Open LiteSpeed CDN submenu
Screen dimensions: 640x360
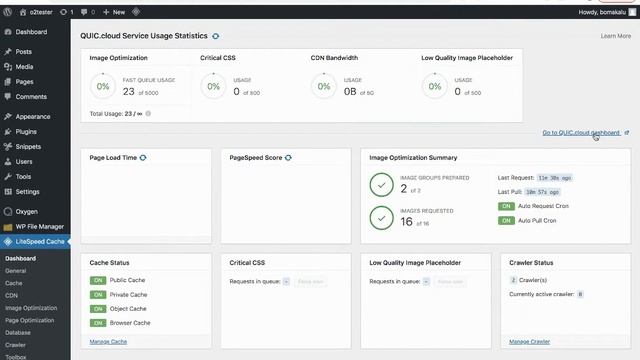(x=11, y=296)
